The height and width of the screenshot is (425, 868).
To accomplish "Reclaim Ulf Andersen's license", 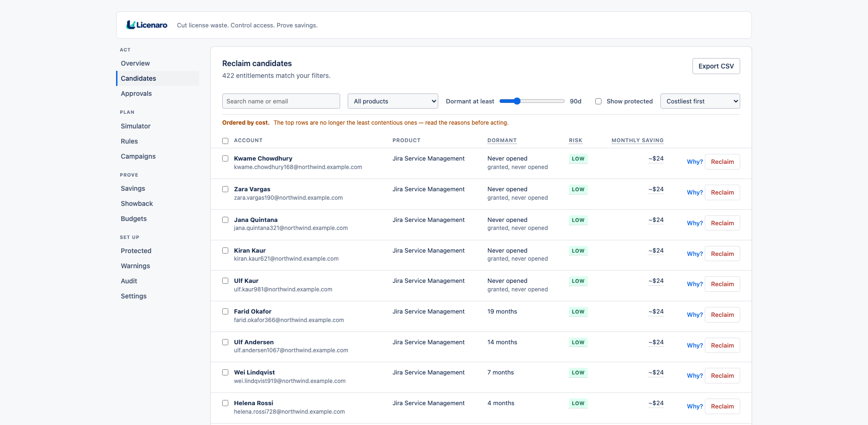I will tap(722, 345).
